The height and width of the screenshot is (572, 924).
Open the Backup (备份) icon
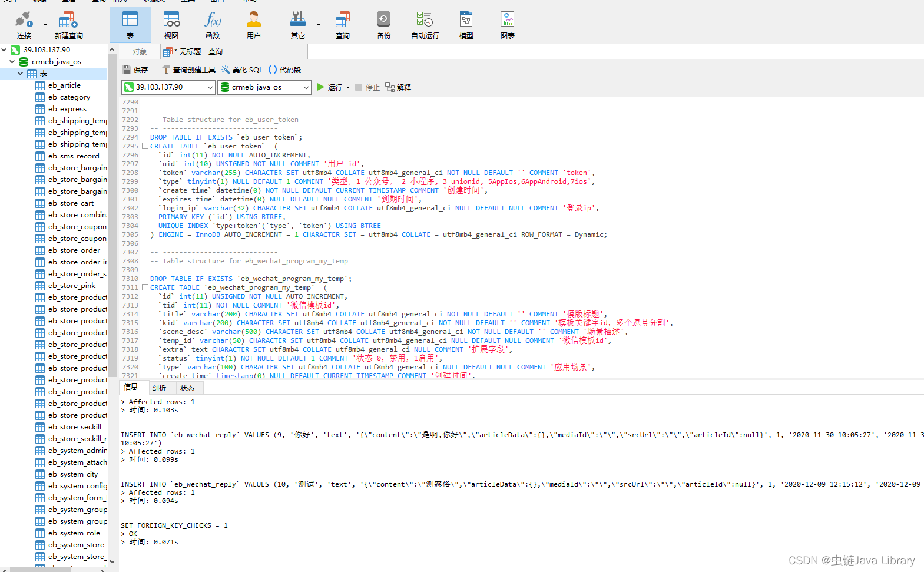[383, 25]
